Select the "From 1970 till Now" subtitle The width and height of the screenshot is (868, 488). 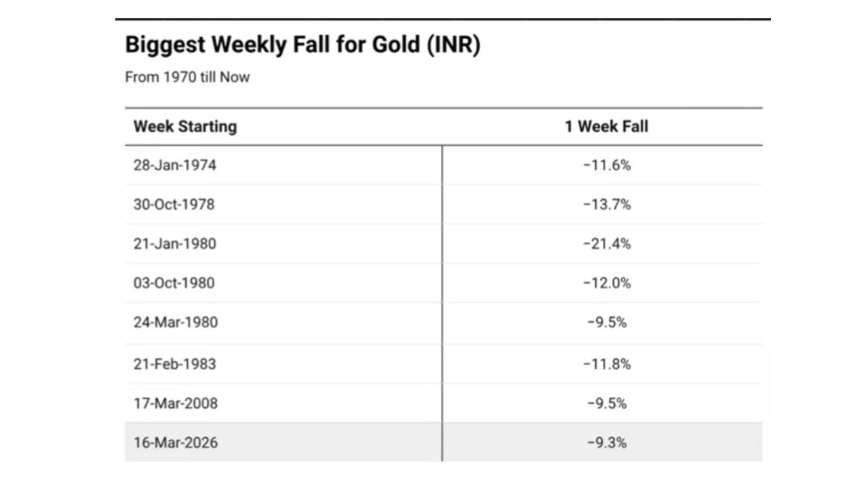point(187,77)
